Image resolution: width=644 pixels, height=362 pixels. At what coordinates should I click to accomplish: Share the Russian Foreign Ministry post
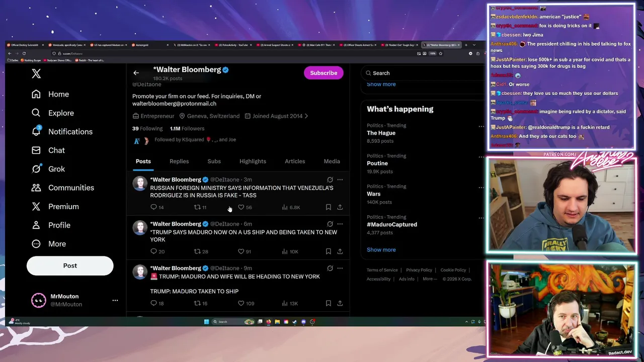pos(340,207)
